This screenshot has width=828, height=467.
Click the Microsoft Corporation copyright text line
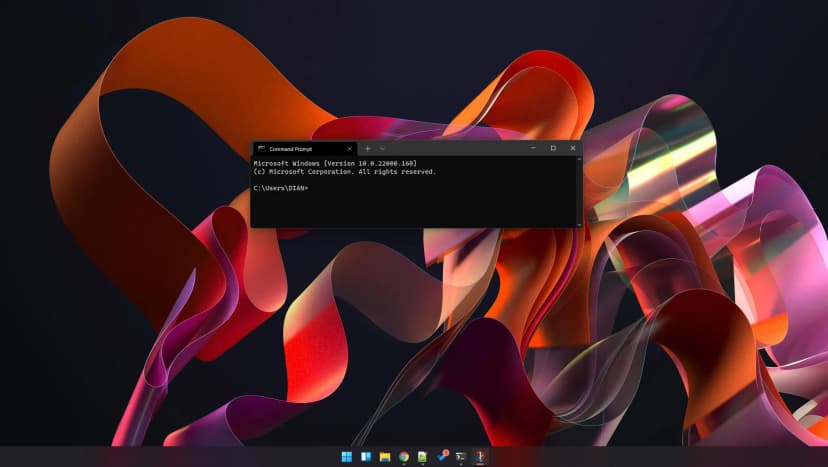pyautogui.click(x=344, y=172)
